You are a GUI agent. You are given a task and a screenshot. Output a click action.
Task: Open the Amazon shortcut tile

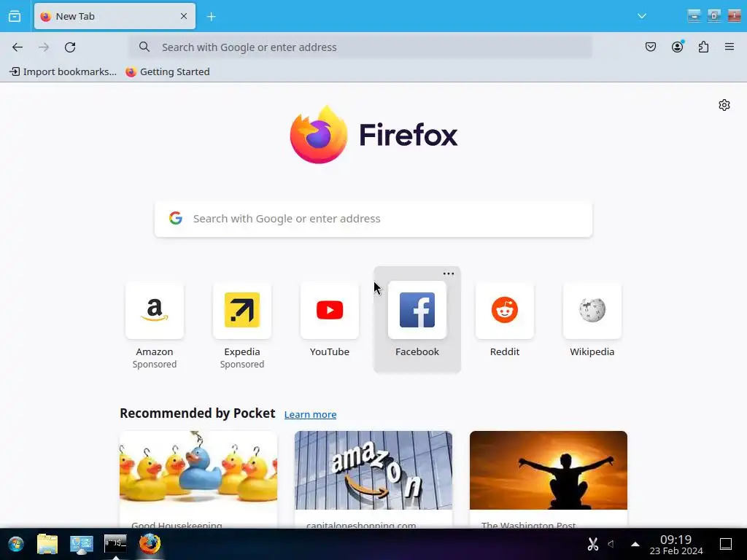pos(155,311)
